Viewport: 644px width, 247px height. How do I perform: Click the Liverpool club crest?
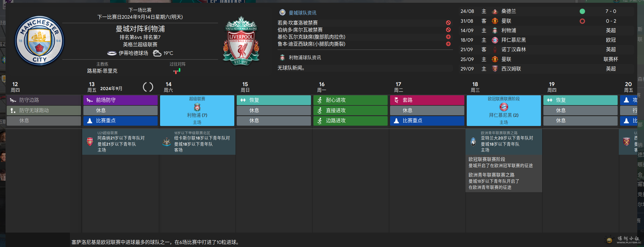click(x=241, y=41)
